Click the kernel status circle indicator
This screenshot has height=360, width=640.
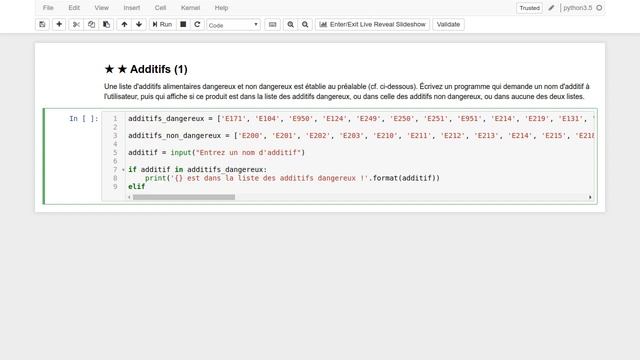[x=599, y=8]
